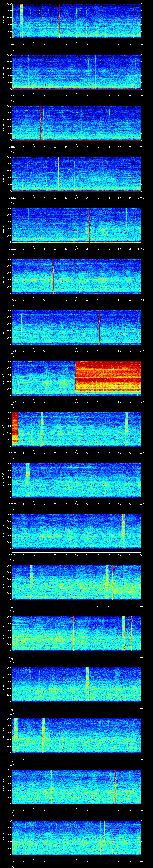Click the red vertical line near 39 s in 19:17 spectrogram
This screenshot has height=868, width=153.
pyautogui.click(x=96, y=72)
